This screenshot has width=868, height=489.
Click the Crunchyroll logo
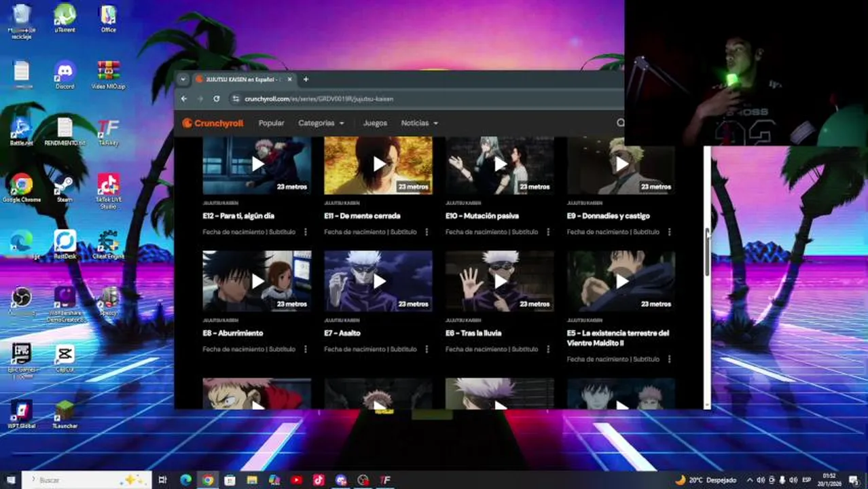point(213,123)
